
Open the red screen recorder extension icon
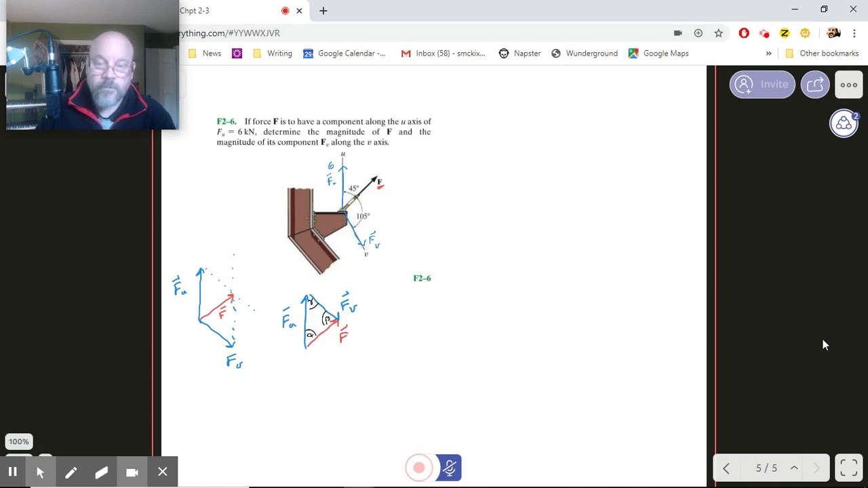[764, 33]
